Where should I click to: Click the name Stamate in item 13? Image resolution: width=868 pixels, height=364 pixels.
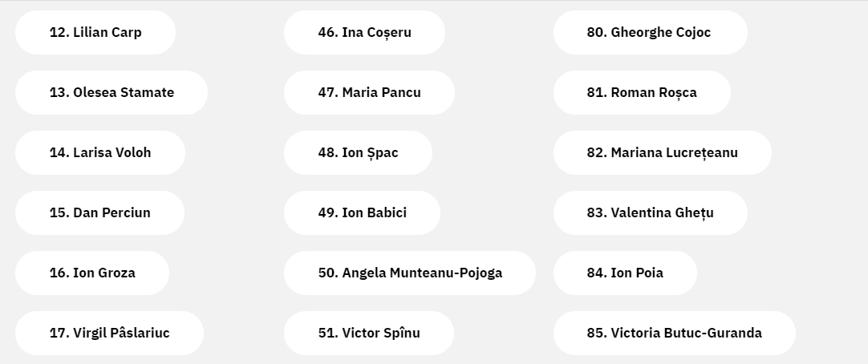[x=148, y=92]
